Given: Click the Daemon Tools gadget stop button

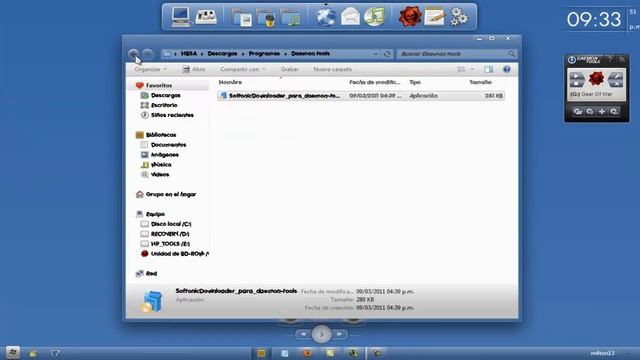Looking at the screenshot, I should coord(577,83).
